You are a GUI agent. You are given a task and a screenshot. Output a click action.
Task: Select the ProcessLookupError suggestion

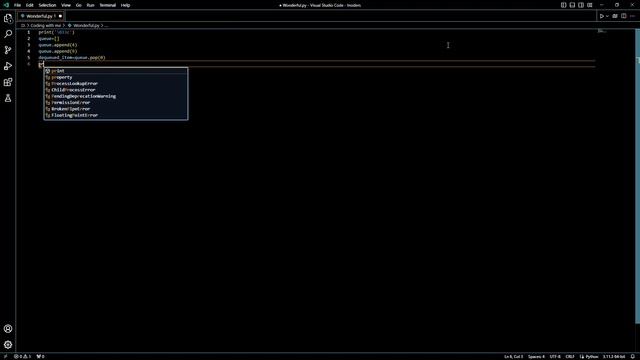(x=116, y=84)
